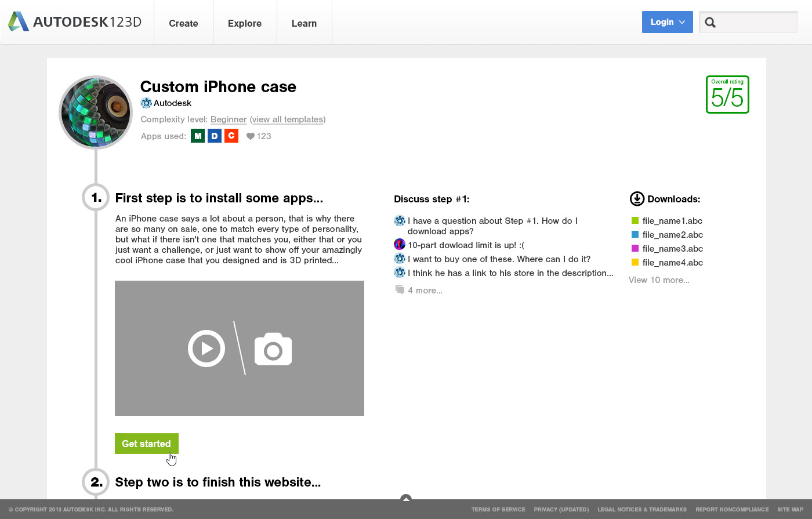Open Legal Notices & Trademarks link
The height and width of the screenshot is (519, 812).
point(642,510)
